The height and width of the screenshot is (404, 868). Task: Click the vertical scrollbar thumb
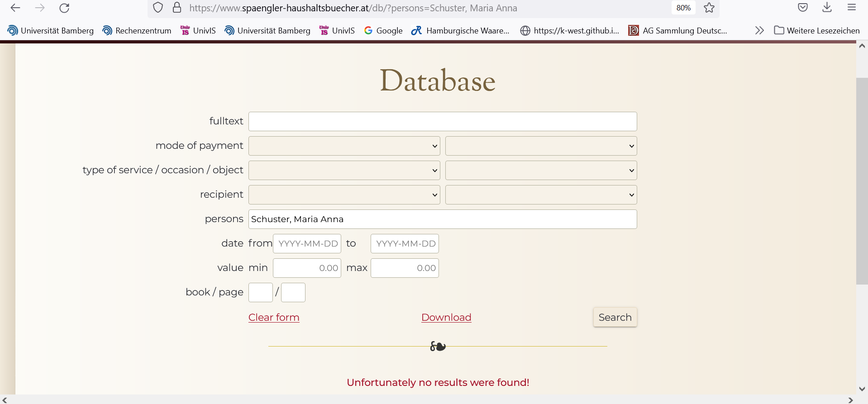(x=862, y=181)
